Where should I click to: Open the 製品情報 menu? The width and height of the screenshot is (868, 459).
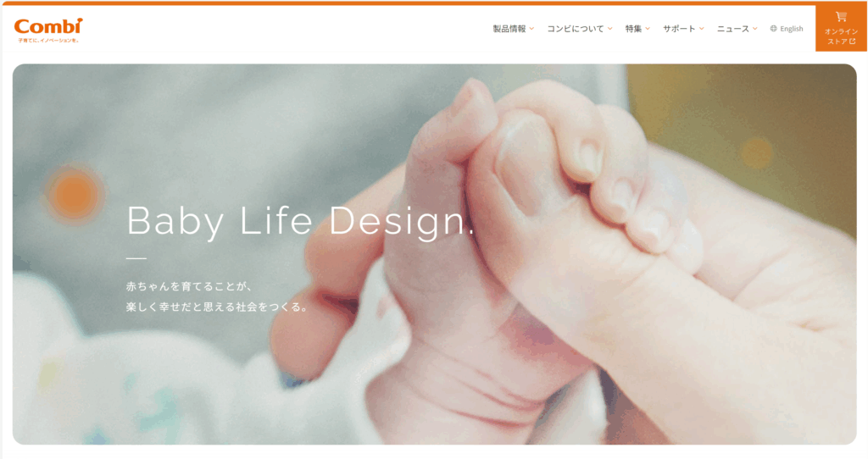pyautogui.click(x=509, y=29)
